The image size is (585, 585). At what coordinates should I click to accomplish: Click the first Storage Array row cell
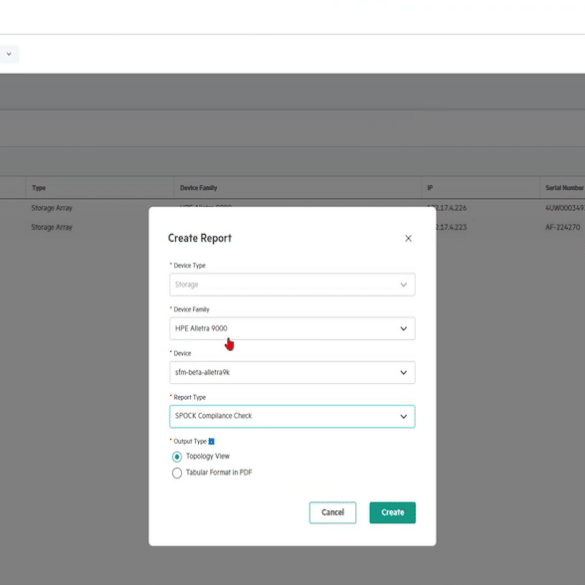tap(52, 208)
